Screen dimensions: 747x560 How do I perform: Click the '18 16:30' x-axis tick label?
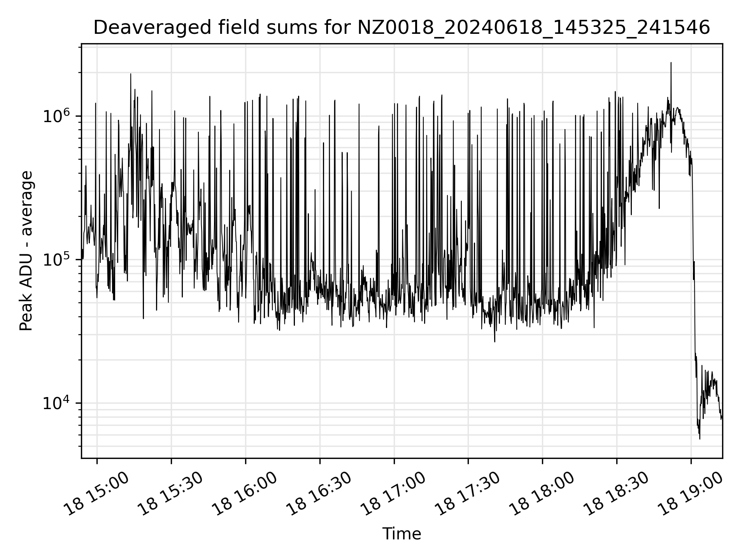coord(319,494)
